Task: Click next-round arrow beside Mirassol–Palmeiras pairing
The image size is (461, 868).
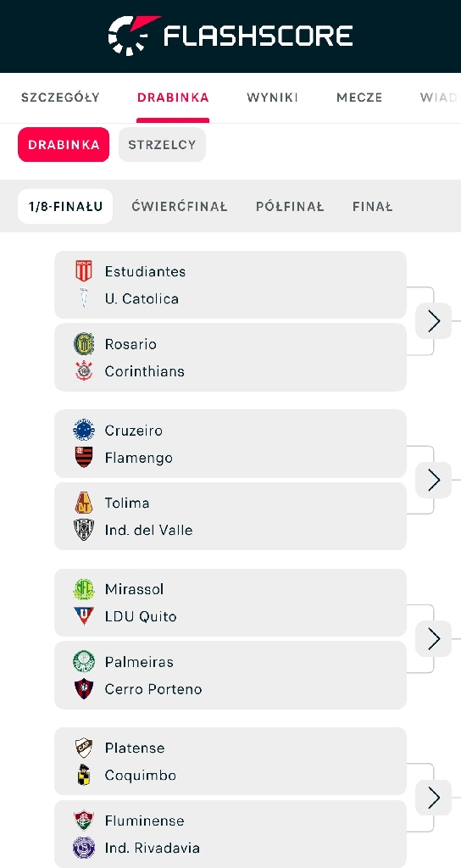Action: pyautogui.click(x=434, y=639)
